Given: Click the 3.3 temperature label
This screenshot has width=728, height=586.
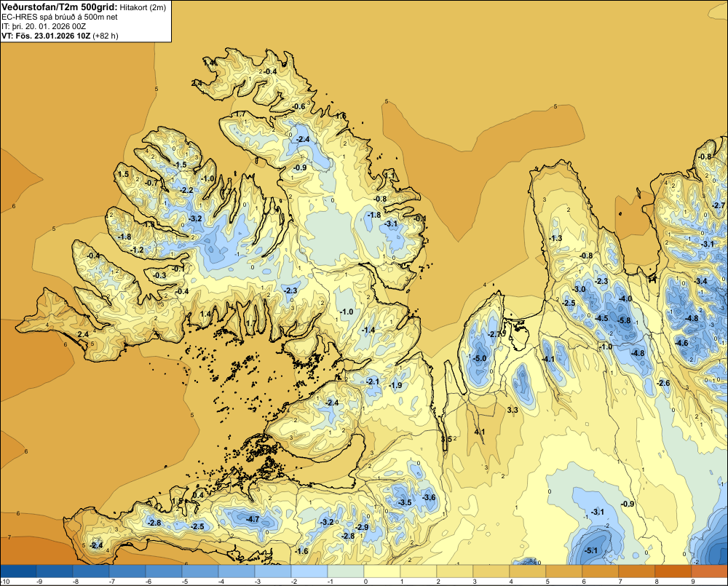Looking at the screenshot, I should tap(513, 410).
